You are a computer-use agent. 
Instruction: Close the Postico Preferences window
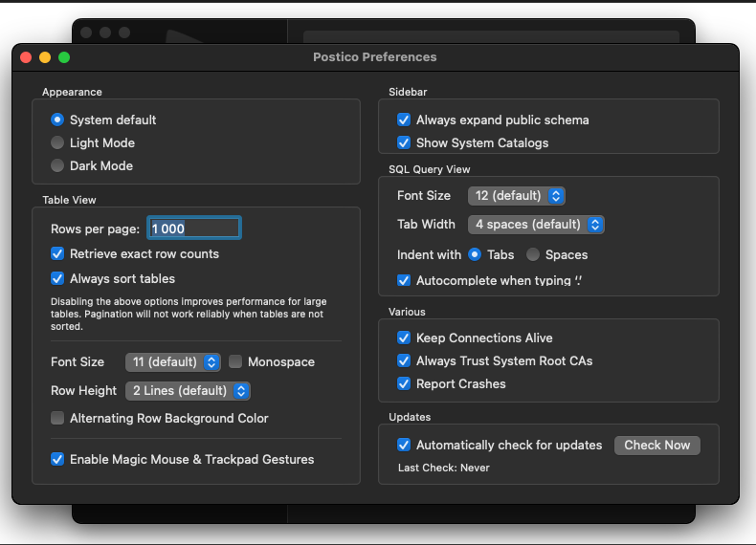tap(26, 57)
